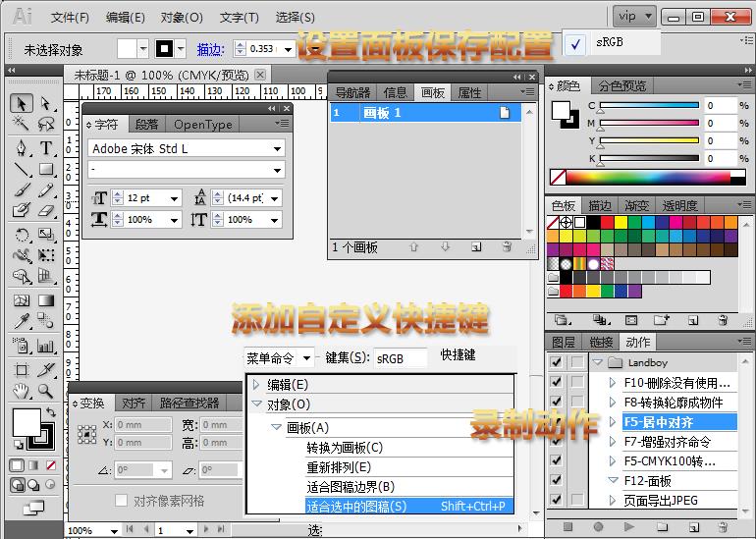Click the color spectrum bar

[x=648, y=178]
